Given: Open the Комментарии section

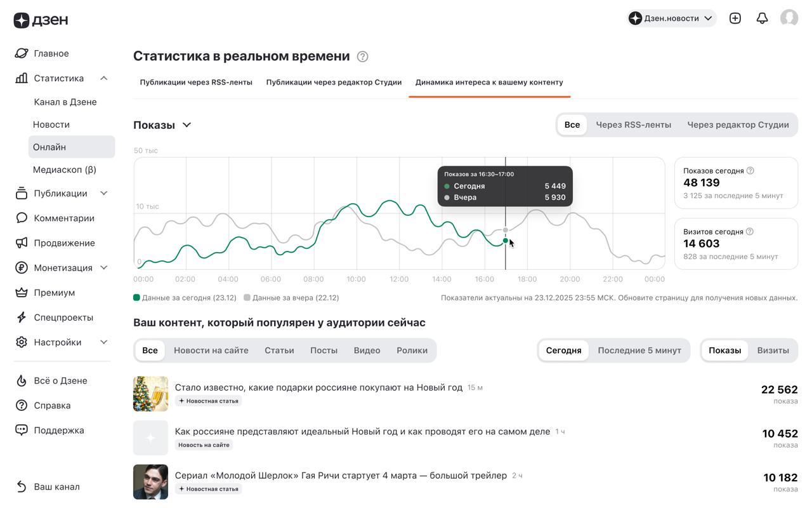Looking at the screenshot, I should click(x=63, y=217).
